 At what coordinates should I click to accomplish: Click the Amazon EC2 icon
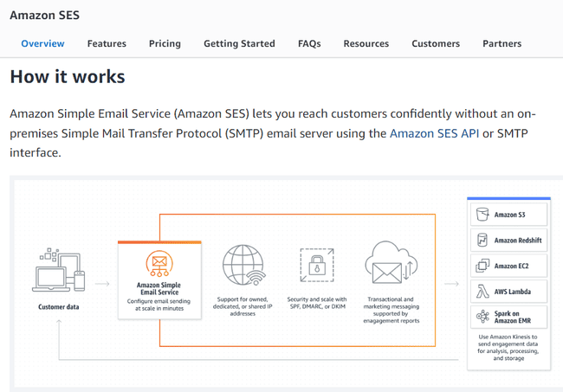click(x=482, y=267)
